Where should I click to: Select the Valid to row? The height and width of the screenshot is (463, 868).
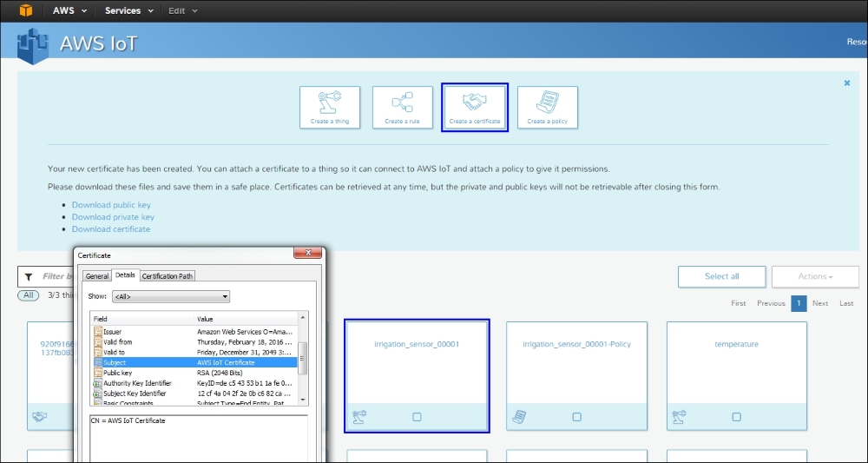(x=194, y=352)
